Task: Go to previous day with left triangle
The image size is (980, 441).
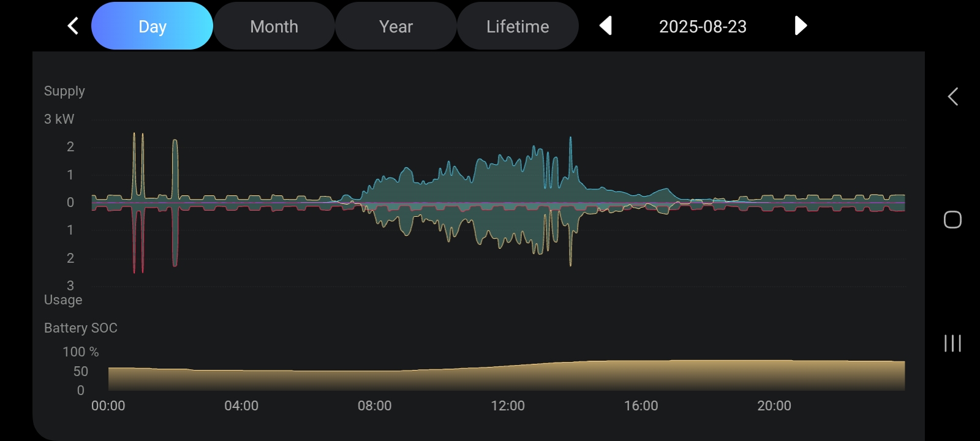Action: (x=605, y=26)
